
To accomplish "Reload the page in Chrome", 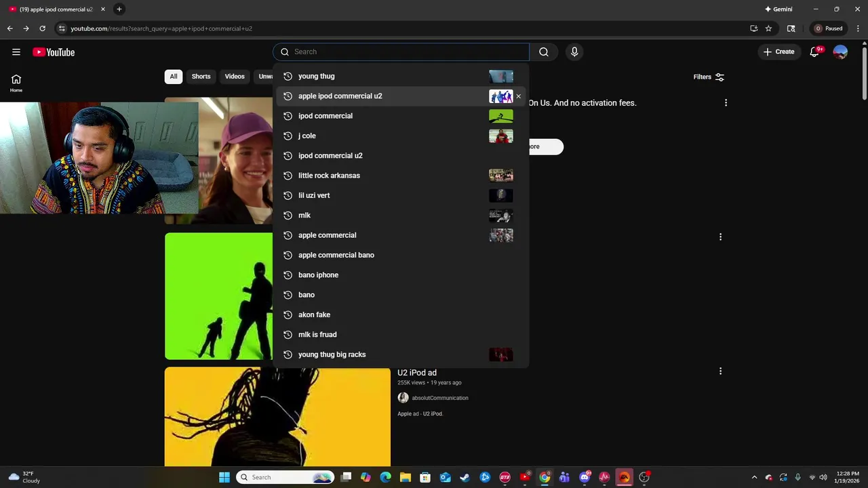I will click(x=42, y=28).
